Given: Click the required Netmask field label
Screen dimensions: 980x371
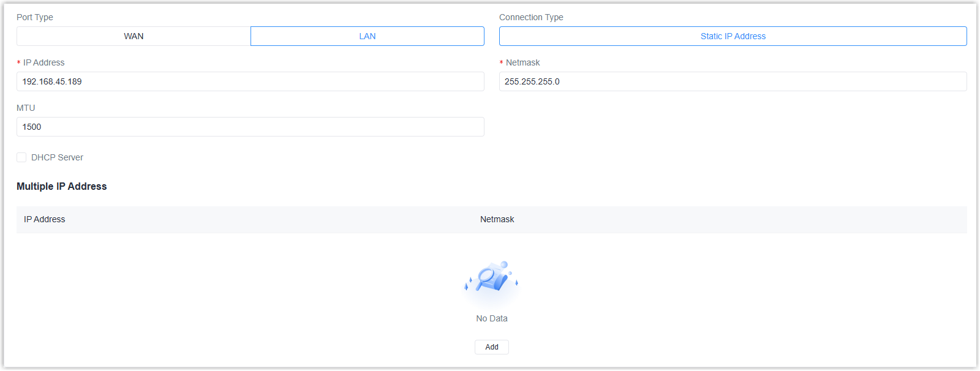Looking at the screenshot, I should click(x=522, y=62).
